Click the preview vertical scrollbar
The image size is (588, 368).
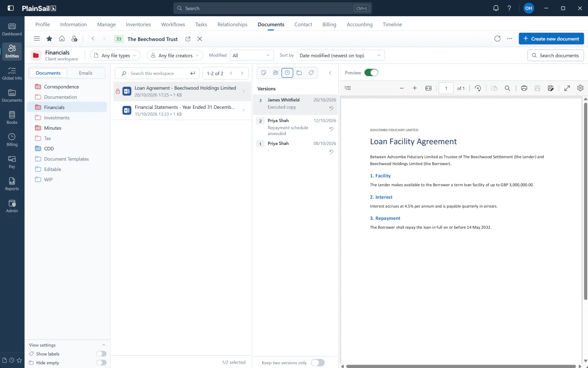point(585,200)
